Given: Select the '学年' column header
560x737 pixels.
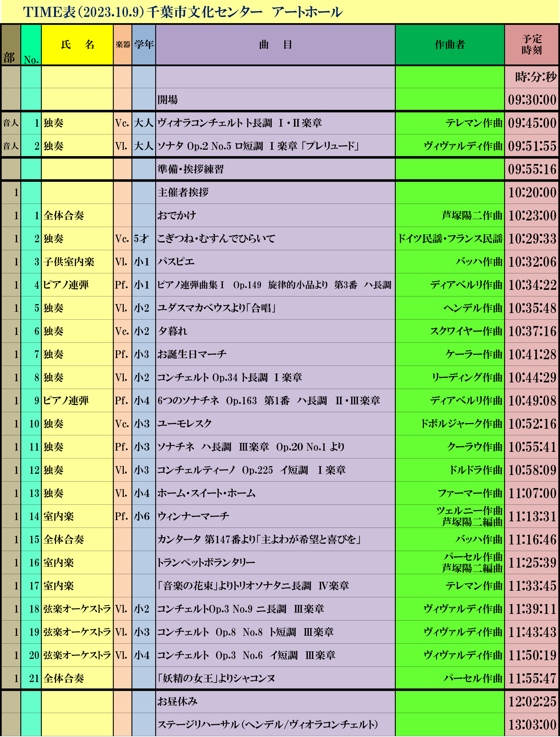Looking at the screenshot, I should (144, 45).
